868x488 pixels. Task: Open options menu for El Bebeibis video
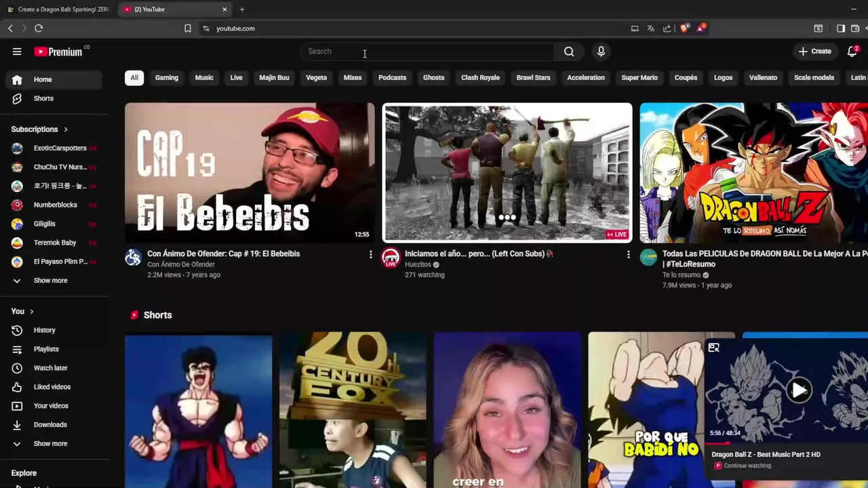coord(370,254)
